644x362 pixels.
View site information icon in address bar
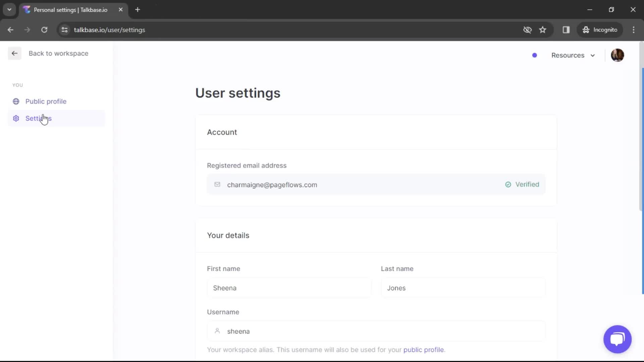pyautogui.click(x=65, y=30)
